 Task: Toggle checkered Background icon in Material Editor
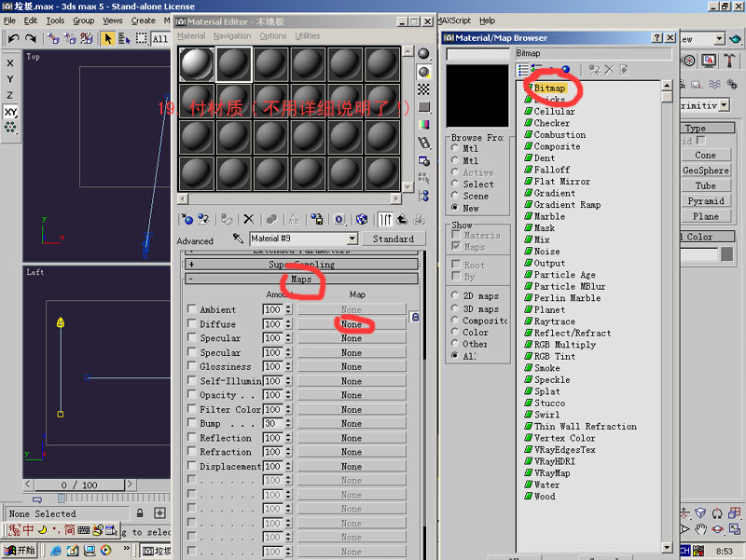pyautogui.click(x=423, y=89)
